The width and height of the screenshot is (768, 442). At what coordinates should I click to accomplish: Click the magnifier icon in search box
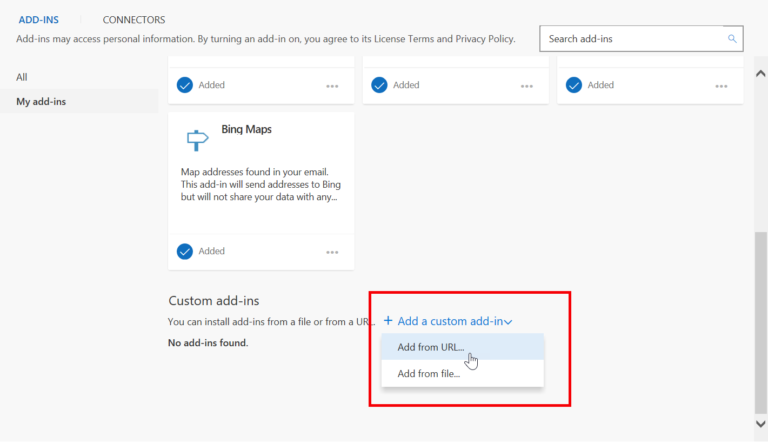pyautogui.click(x=732, y=39)
